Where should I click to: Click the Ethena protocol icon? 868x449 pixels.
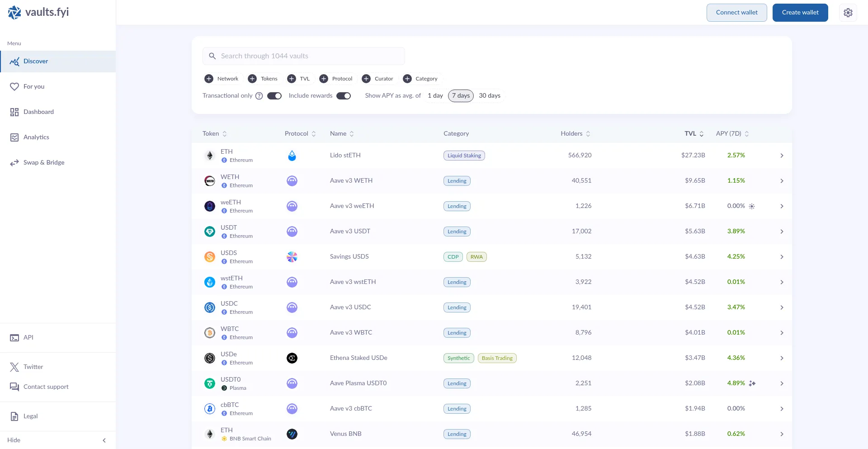point(292,358)
